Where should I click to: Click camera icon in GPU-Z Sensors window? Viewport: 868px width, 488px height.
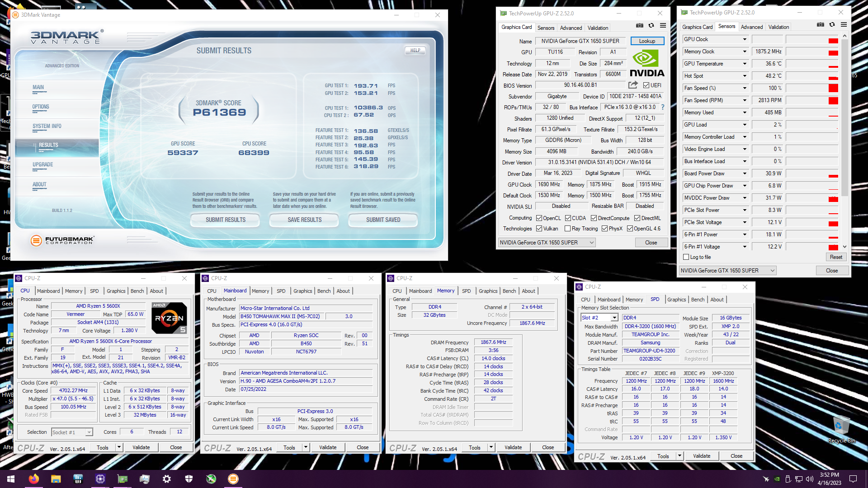click(821, 25)
